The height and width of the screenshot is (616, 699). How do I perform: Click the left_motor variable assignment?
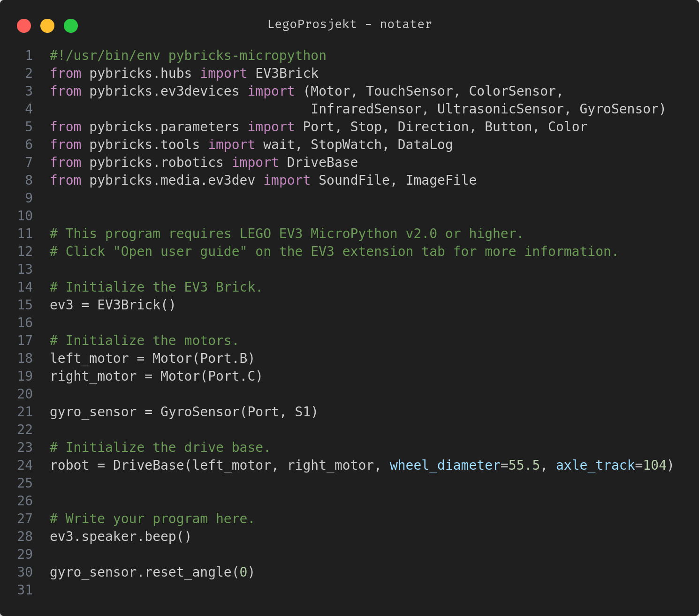click(x=89, y=359)
